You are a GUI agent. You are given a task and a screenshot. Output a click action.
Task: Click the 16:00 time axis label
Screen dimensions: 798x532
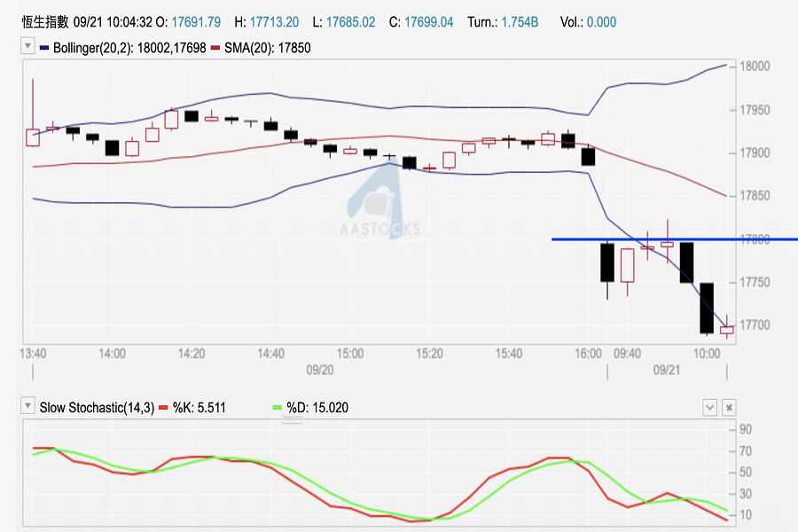589,353
